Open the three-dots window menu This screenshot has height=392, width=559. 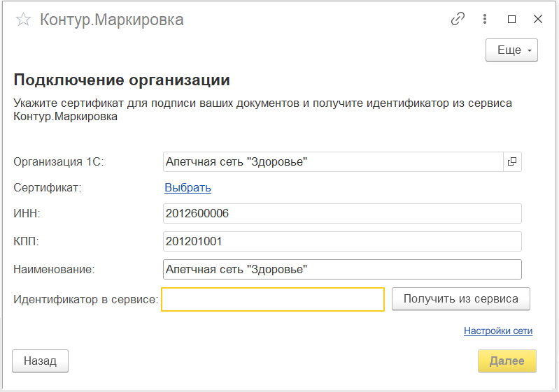coord(485,19)
